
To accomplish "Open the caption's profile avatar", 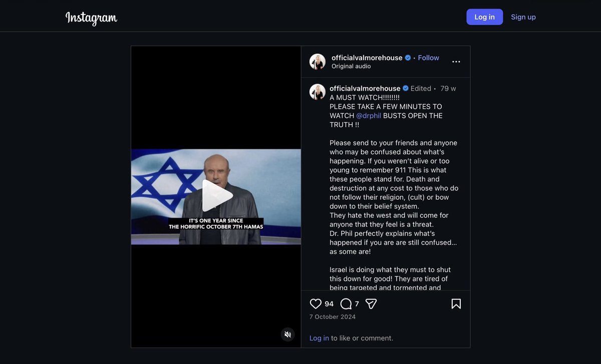I will [318, 92].
